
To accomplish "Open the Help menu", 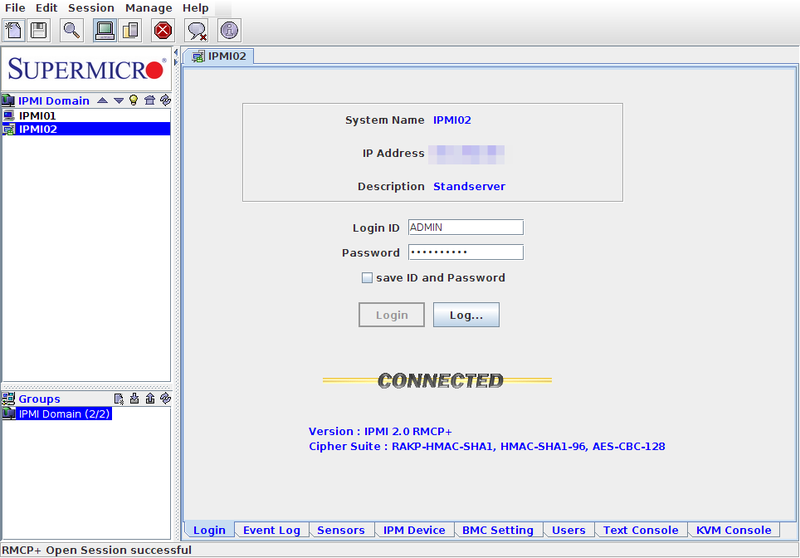I will pyautogui.click(x=195, y=8).
